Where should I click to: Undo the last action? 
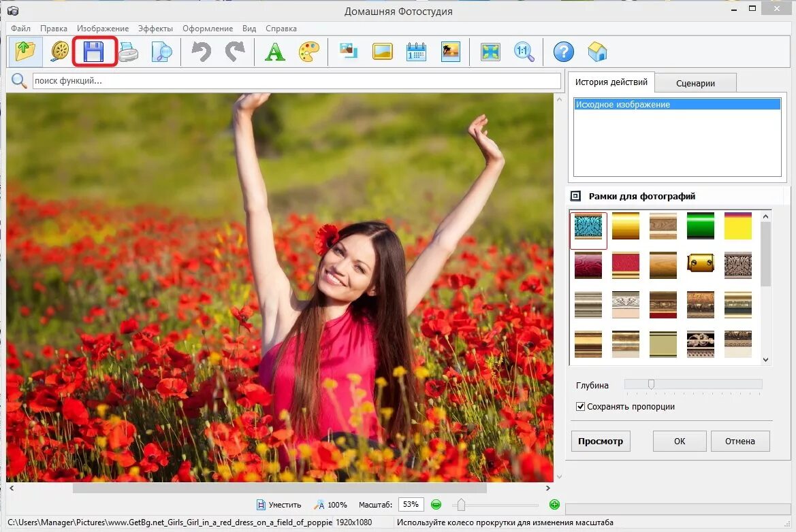[x=201, y=52]
